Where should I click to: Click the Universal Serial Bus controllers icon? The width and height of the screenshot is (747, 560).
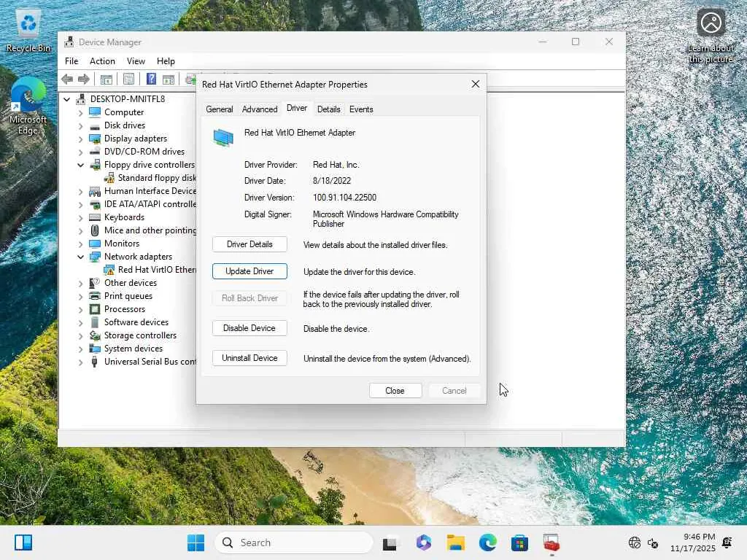point(96,362)
